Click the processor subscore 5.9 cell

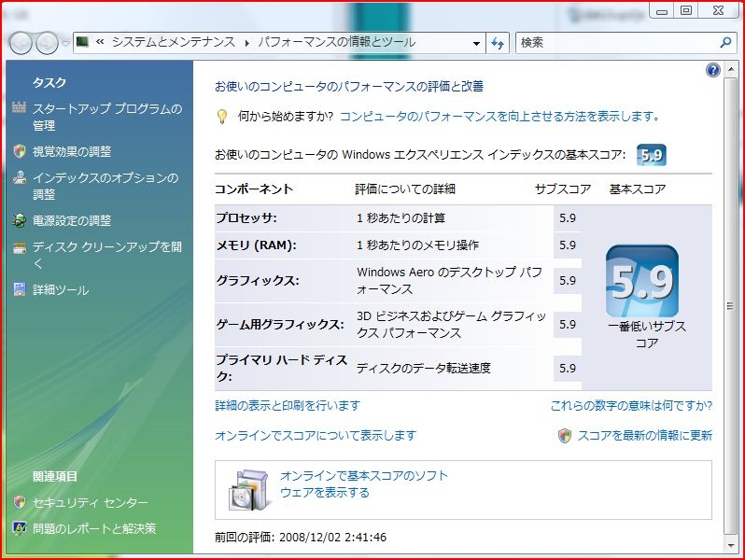tap(568, 218)
